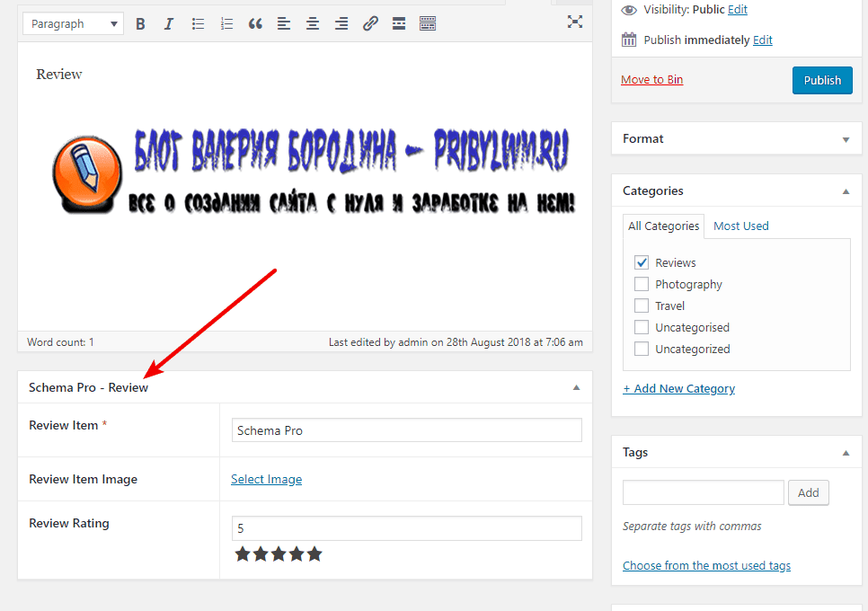Check the Travel category
This screenshot has height=611, width=868.
pos(642,305)
